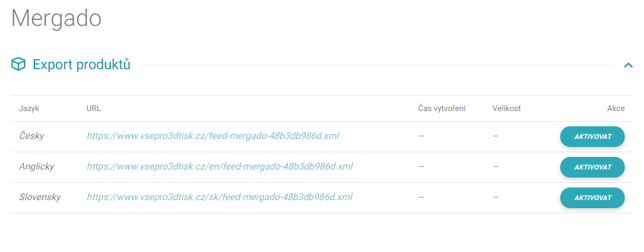Select the Anglicky language cell

(x=37, y=166)
